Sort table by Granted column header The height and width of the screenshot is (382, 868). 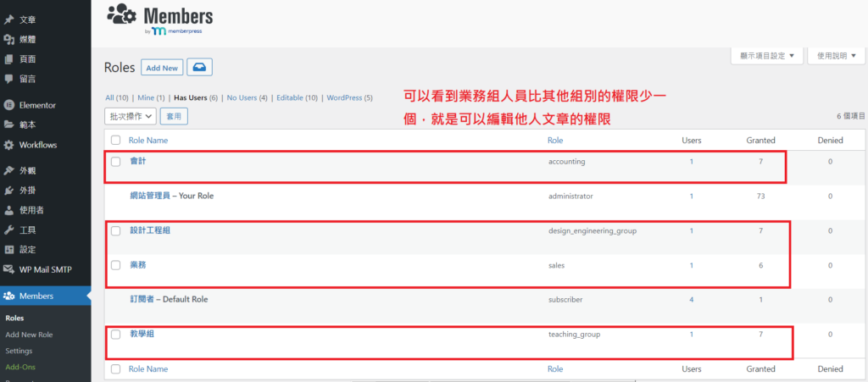click(x=760, y=140)
